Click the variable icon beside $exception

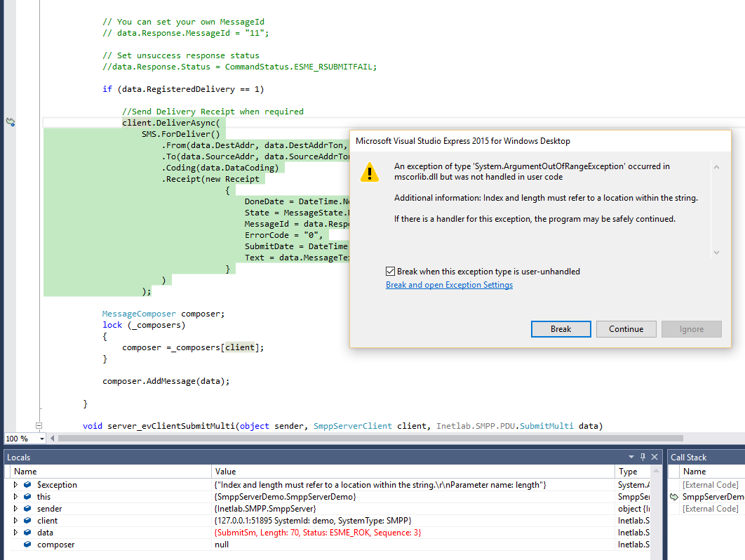(x=27, y=485)
